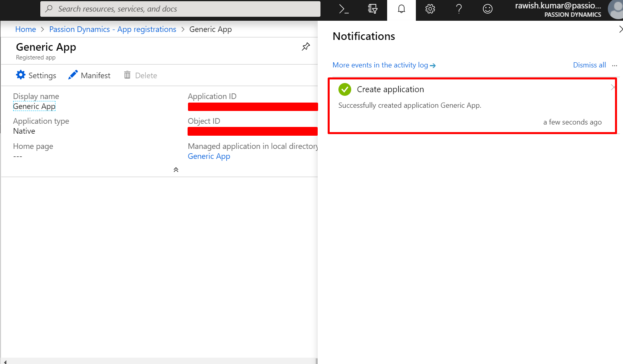Open the directory and subscription filter

[x=373, y=9]
